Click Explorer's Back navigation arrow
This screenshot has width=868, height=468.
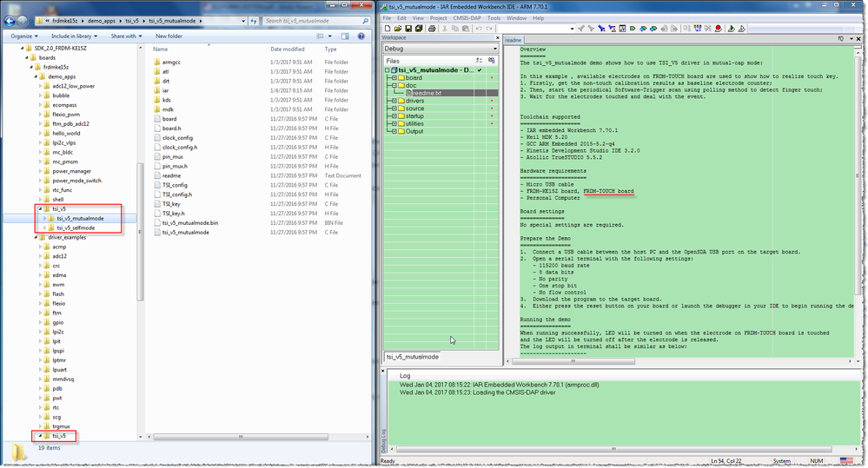click(10, 21)
